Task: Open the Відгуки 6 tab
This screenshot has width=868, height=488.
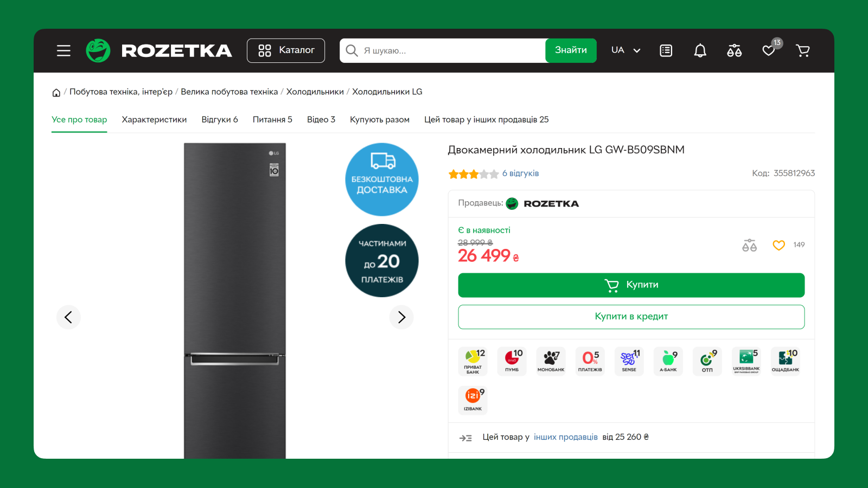Action: tap(220, 120)
